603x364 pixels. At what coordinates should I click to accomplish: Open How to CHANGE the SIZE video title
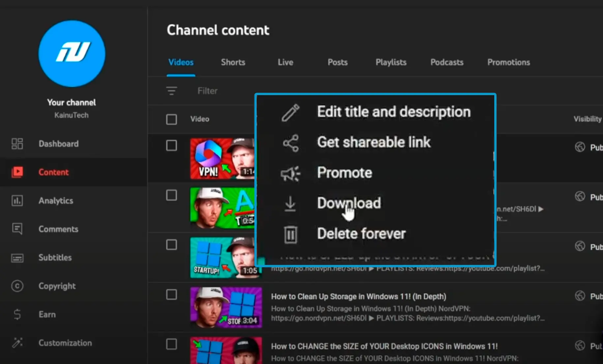tap(384, 346)
